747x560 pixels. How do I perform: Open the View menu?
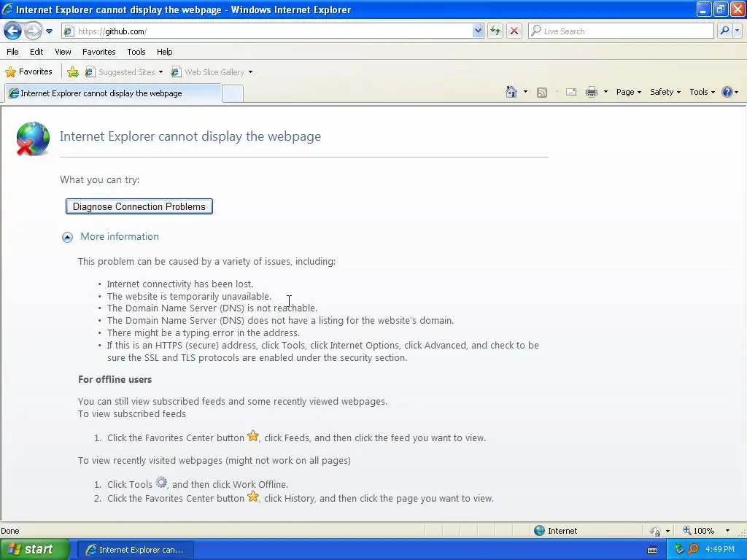63,52
